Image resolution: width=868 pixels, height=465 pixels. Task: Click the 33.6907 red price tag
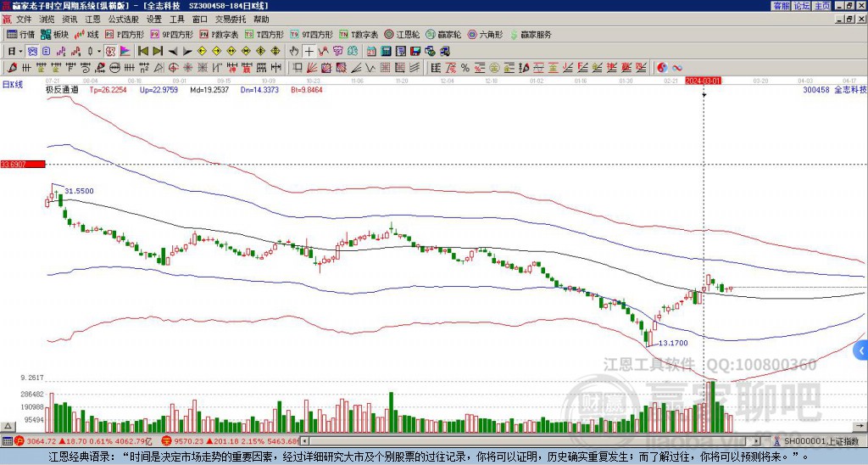pos(22,164)
